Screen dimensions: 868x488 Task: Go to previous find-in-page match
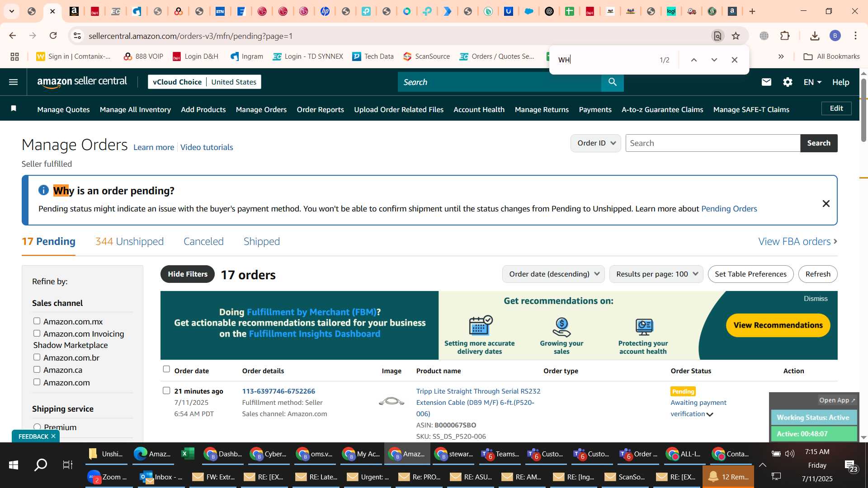tap(693, 60)
